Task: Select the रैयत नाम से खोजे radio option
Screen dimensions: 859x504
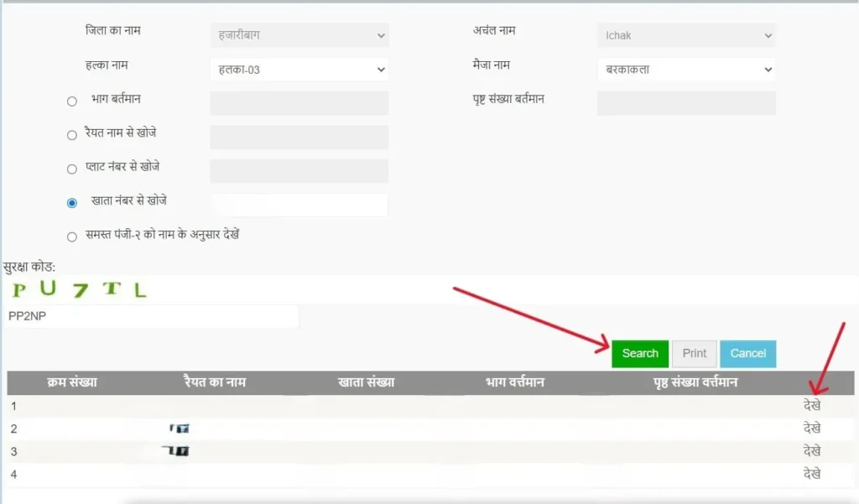Action: pyautogui.click(x=71, y=136)
